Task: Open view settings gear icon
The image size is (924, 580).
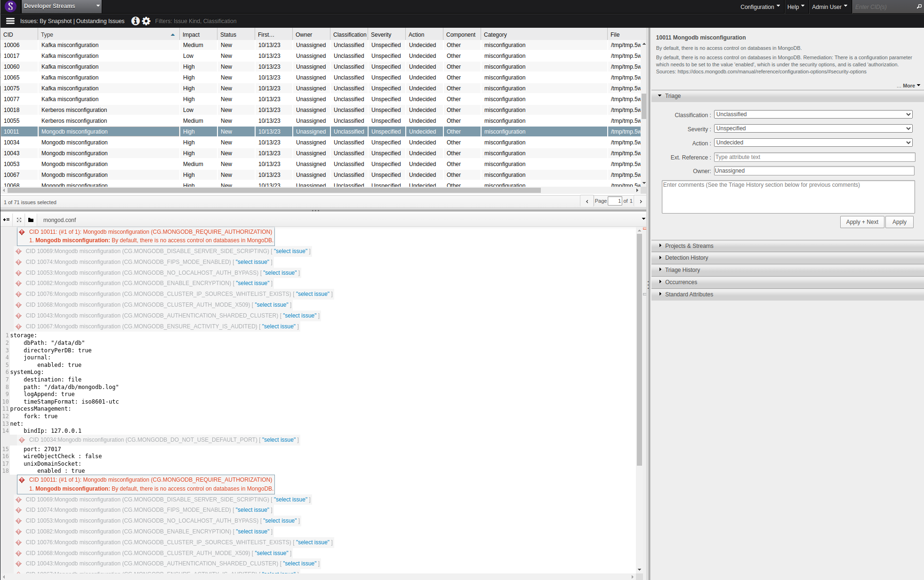Action: click(x=146, y=21)
